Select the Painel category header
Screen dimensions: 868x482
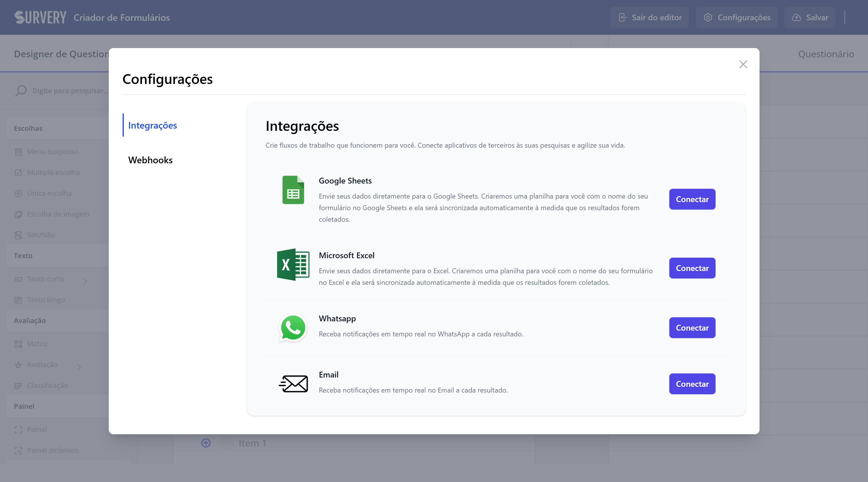58,406
